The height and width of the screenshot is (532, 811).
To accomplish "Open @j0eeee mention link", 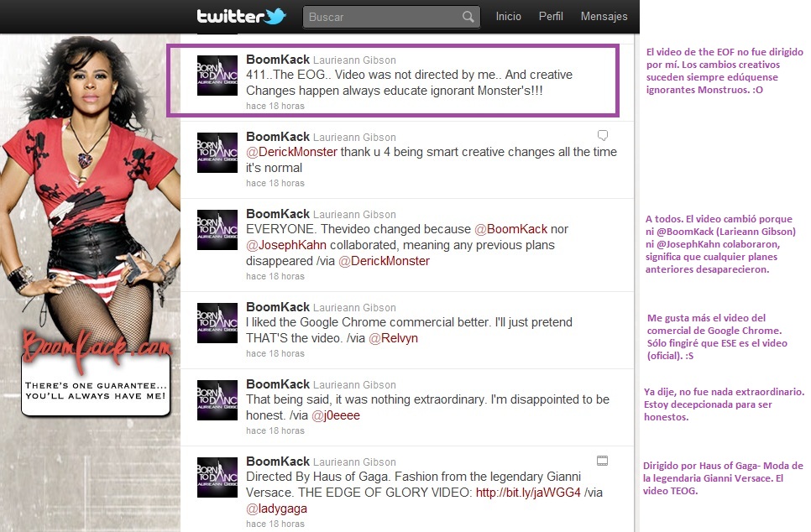I will click(336, 415).
